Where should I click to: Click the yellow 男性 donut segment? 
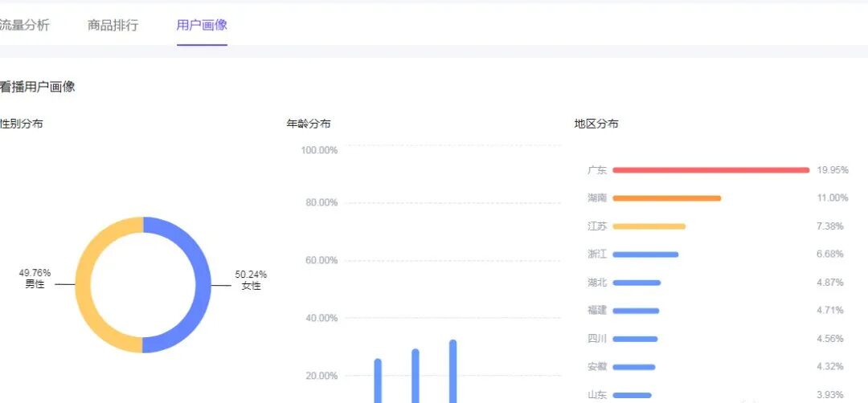point(83,285)
